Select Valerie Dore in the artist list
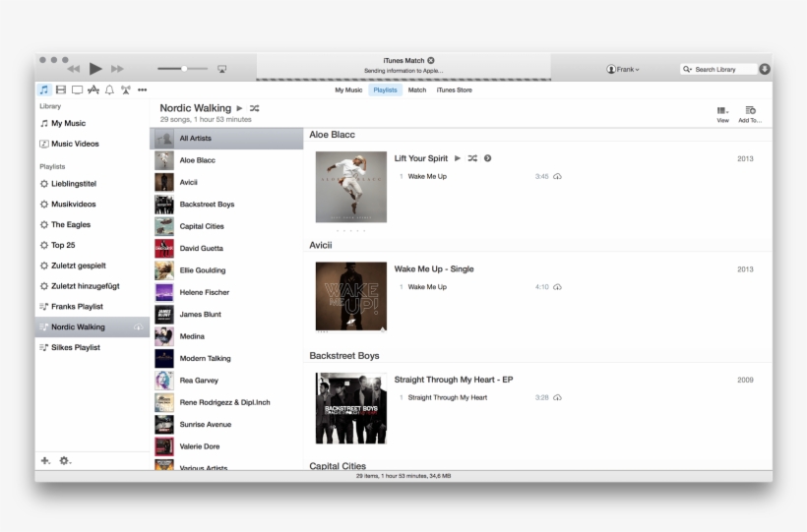This screenshot has height=532, width=807. click(x=226, y=446)
